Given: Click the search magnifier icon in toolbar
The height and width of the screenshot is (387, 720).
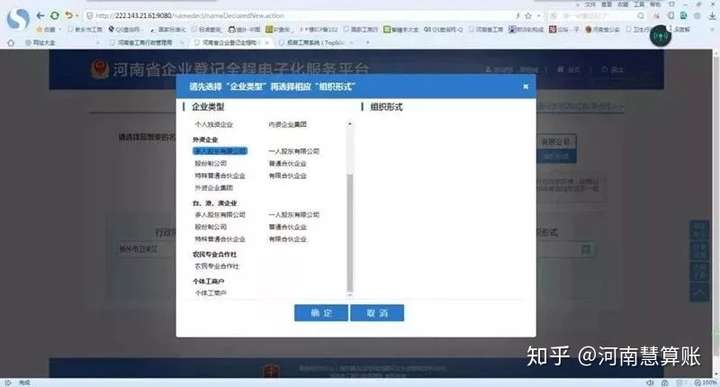Looking at the screenshot, I should 641,16.
